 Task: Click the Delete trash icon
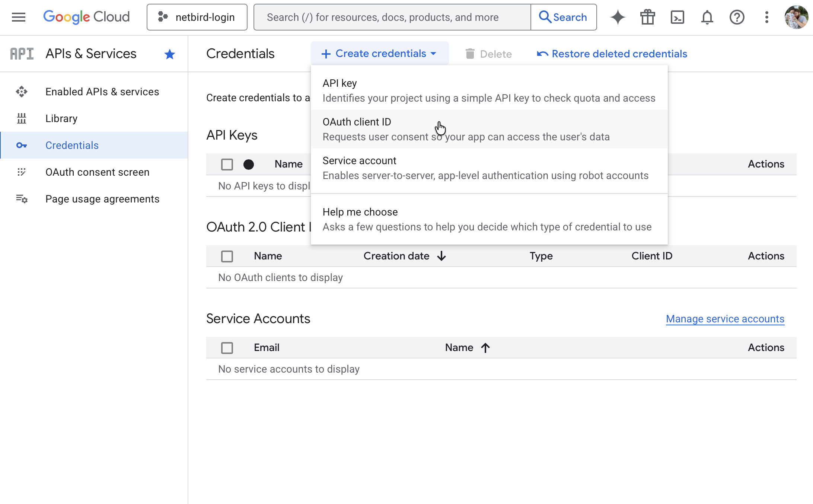(470, 54)
